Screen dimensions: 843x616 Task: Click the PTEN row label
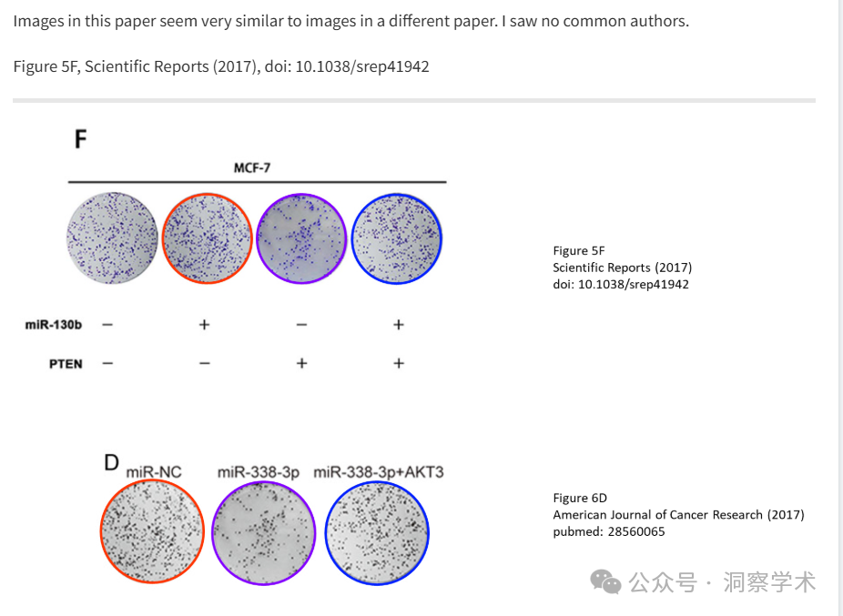pos(66,364)
